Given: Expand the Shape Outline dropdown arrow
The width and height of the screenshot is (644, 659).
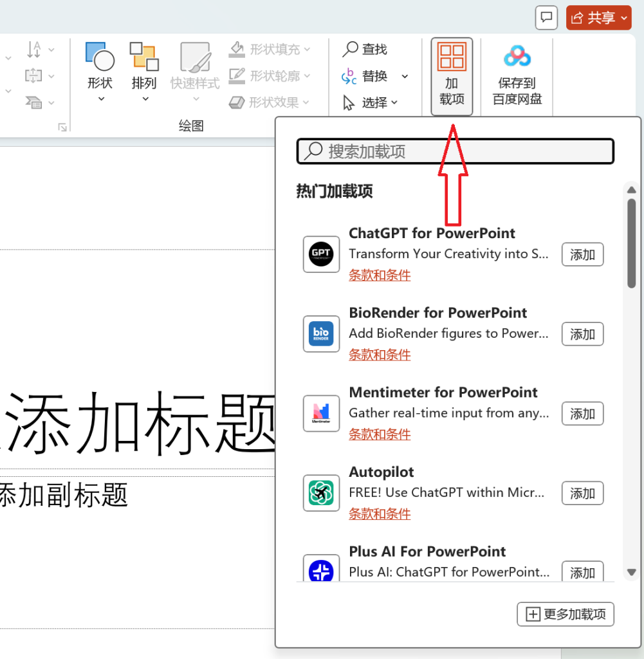Looking at the screenshot, I should 307,76.
